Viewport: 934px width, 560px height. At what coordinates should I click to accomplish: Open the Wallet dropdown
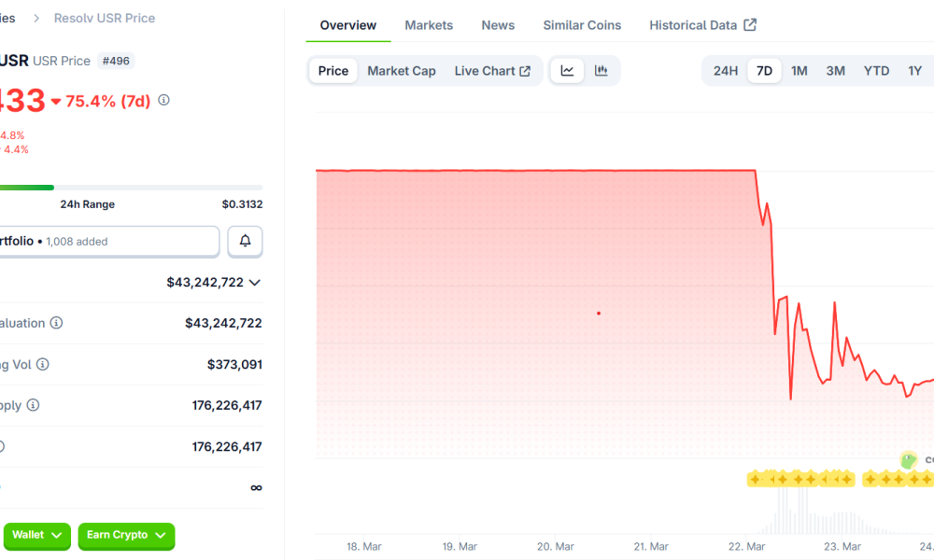pyautogui.click(x=37, y=535)
